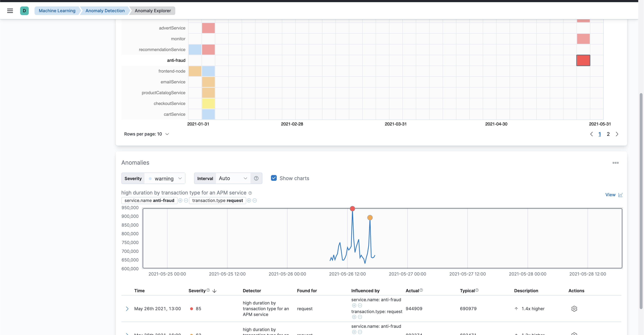Toggle the Show charts checkbox
This screenshot has width=644, height=335.
click(274, 178)
